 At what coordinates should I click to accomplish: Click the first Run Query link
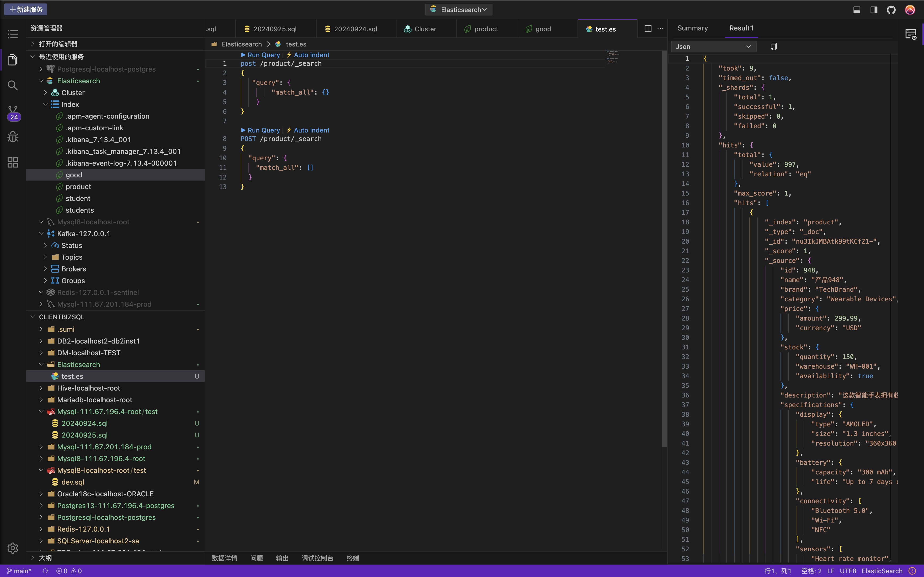pyautogui.click(x=263, y=55)
